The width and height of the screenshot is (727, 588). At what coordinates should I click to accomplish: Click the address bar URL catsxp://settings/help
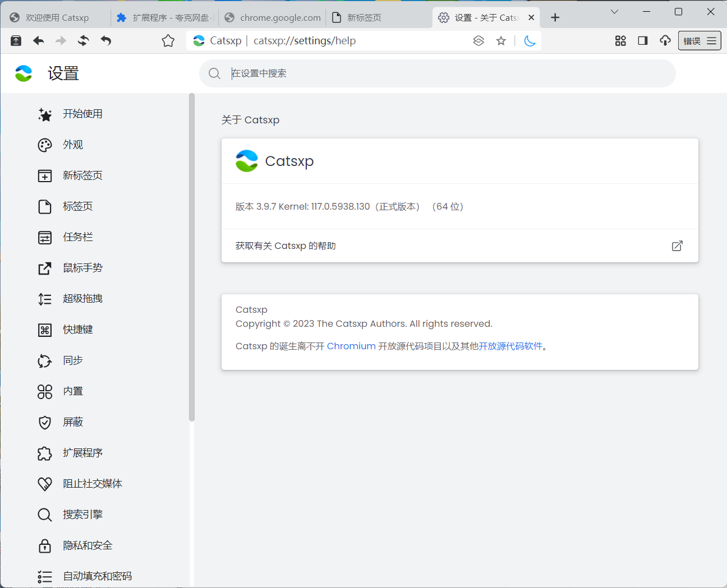pos(305,40)
